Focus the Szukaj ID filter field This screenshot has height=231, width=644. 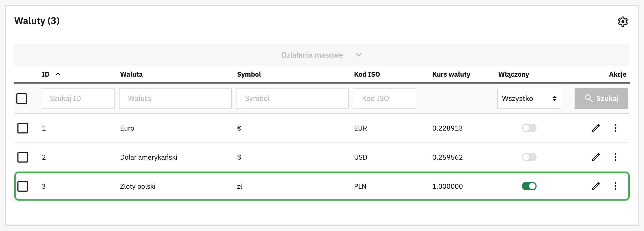78,98
